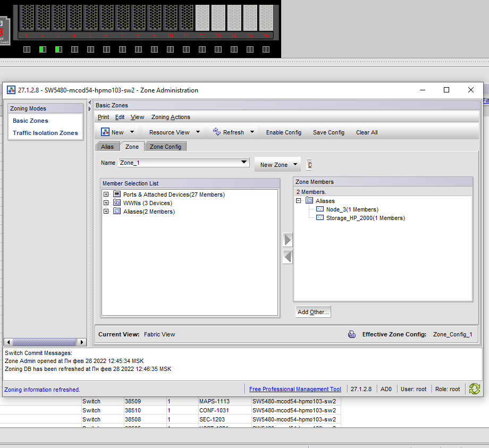Switch to the Zone tab
489x448 pixels.
tap(132, 147)
